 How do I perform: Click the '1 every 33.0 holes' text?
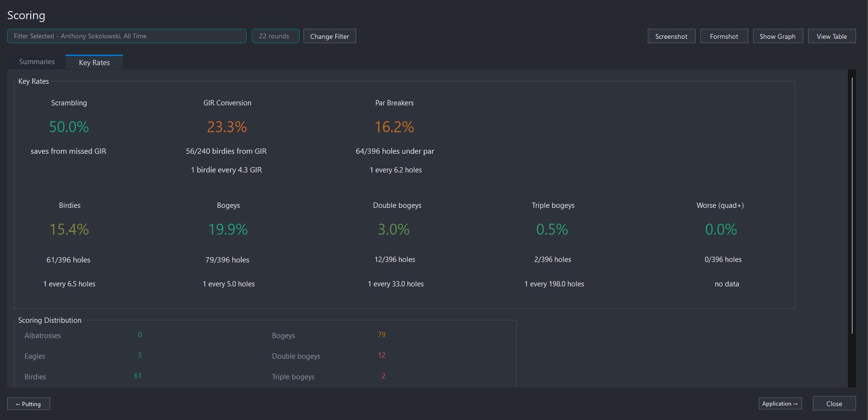(396, 284)
